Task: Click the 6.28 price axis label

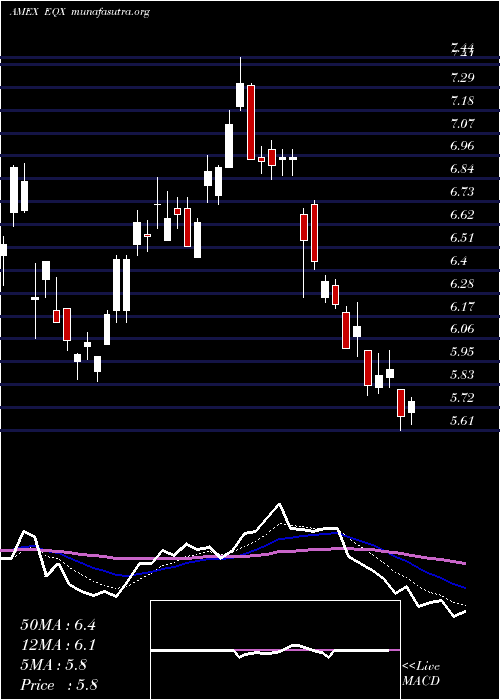Action: point(462,283)
